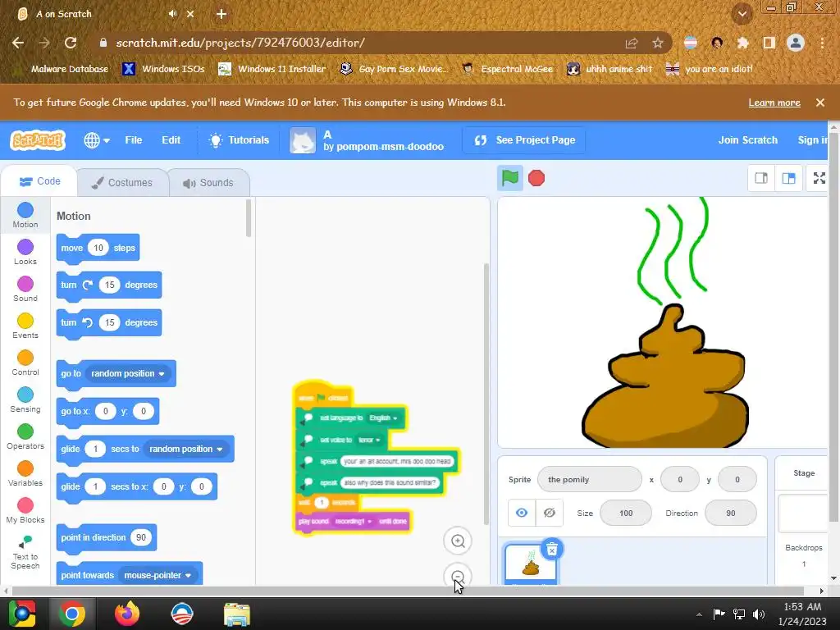Switch to the Costumes tab
This screenshot has width=840, height=630.
[122, 183]
